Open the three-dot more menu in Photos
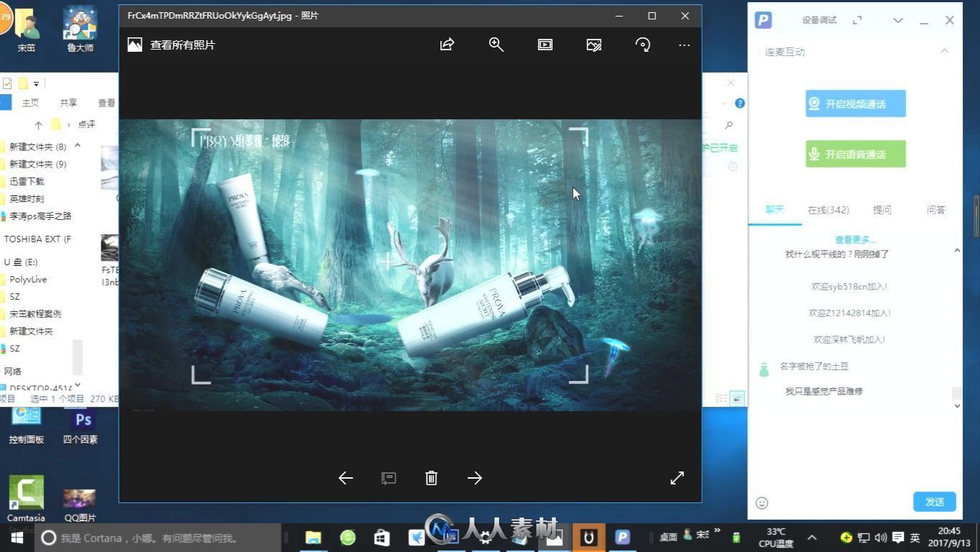 pos(684,45)
